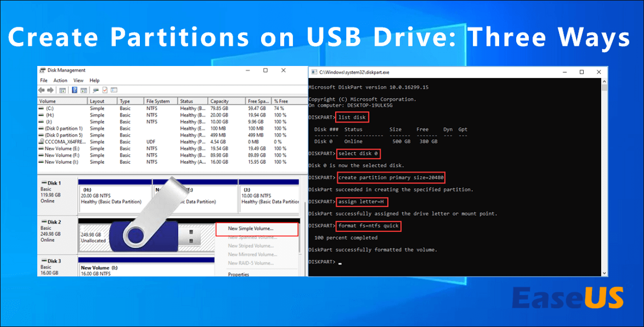Click the last toolbar icon with list lines
Viewport: 644px width, 327px height.
tap(114, 90)
